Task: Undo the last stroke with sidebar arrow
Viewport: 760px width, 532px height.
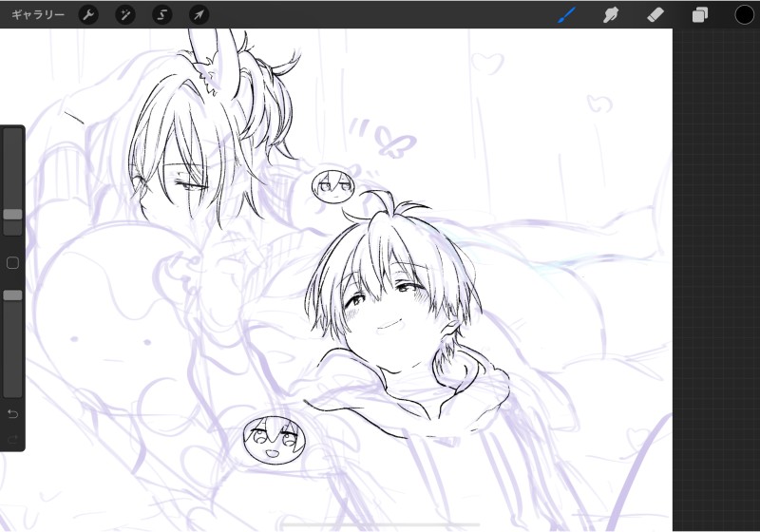Action: click(13, 414)
